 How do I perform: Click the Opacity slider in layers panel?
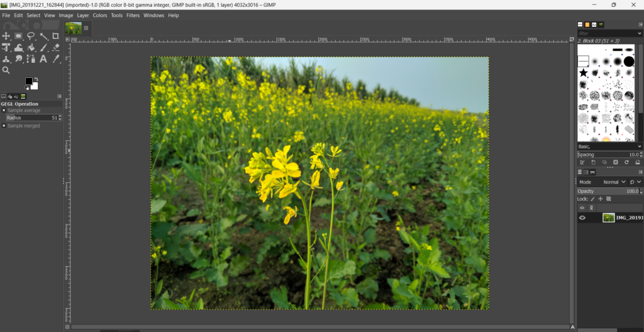pyautogui.click(x=607, y=191)
